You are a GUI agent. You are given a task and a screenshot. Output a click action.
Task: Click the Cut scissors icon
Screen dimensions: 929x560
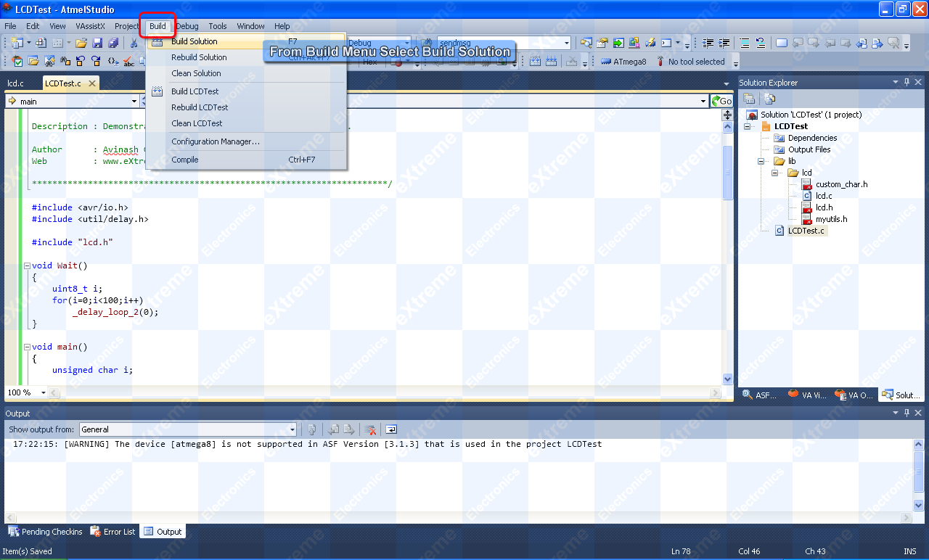click(x=134, y=43)
